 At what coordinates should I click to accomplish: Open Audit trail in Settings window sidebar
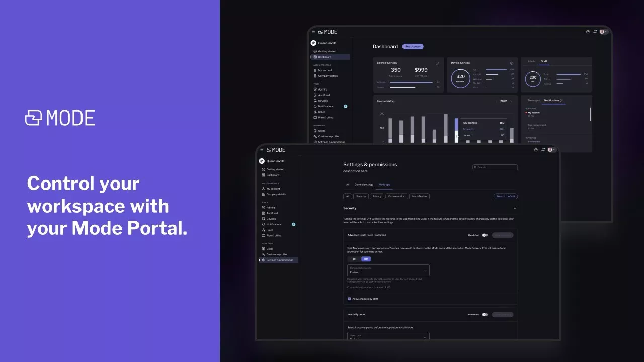[x=272, y=213]
